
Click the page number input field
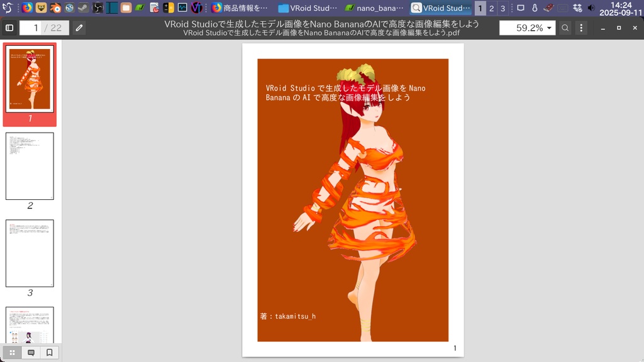pyautogui.click(x=31, y=28)
